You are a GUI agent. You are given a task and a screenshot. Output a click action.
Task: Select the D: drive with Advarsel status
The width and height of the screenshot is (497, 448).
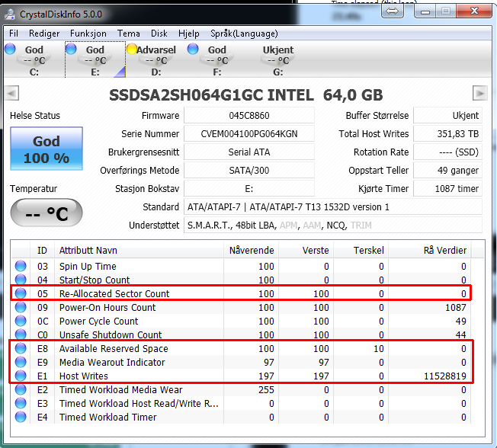[156, 60]
